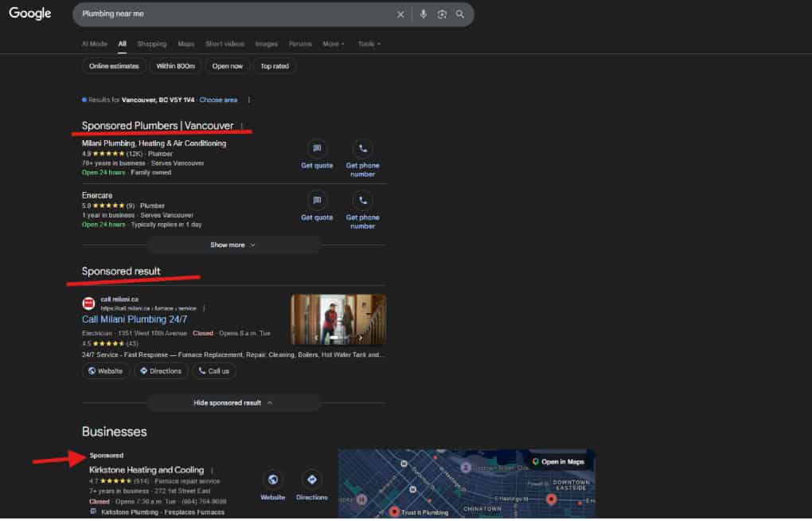Expand Show more sponsored plumbers
Viewport: 812px width, 521px height.
click(231, 245)
